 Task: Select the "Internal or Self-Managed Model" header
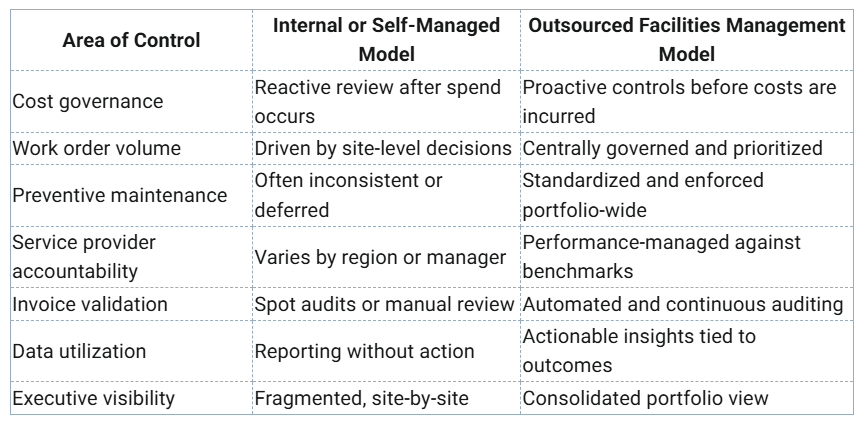[x=386, y=40]
